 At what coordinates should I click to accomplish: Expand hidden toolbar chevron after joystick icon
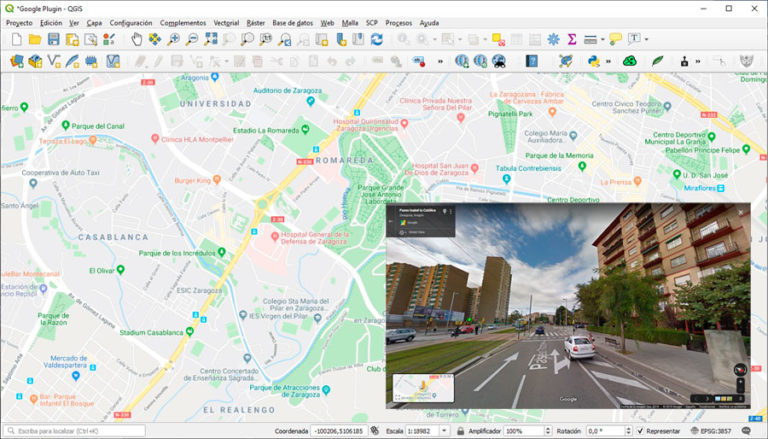(x=698, y=61)
